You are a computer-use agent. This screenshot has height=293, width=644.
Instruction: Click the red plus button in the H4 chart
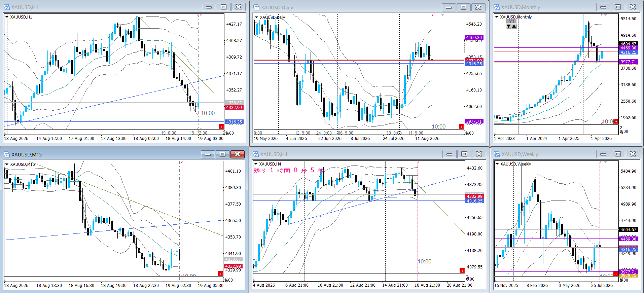pyautogui.click(x=462, y=271)
